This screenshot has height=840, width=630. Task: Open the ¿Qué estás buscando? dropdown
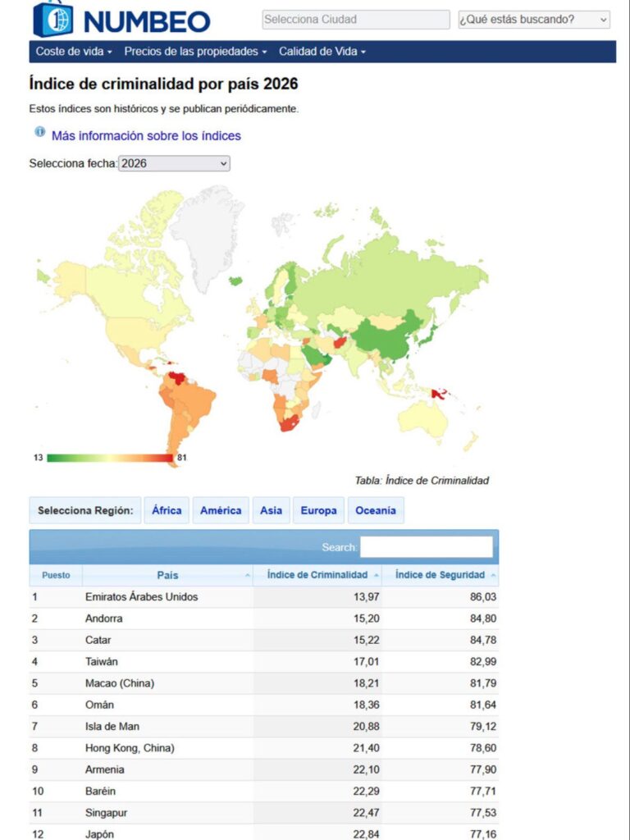click(533, 20)
